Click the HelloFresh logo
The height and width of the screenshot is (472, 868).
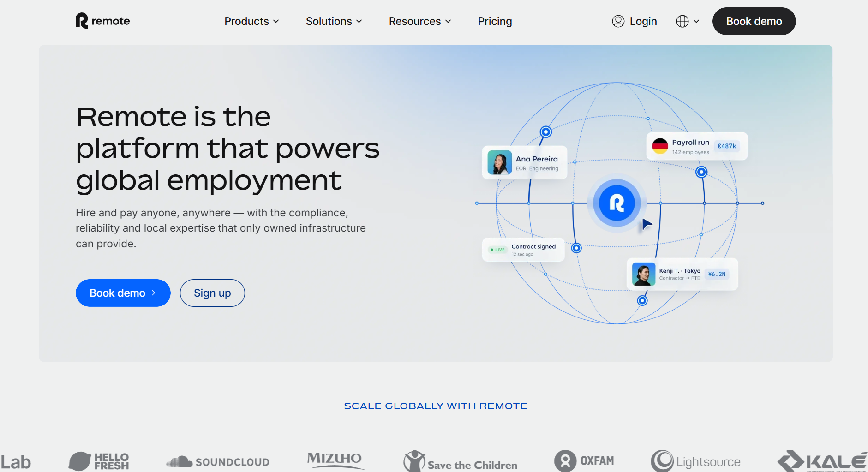tap(99, 461)
